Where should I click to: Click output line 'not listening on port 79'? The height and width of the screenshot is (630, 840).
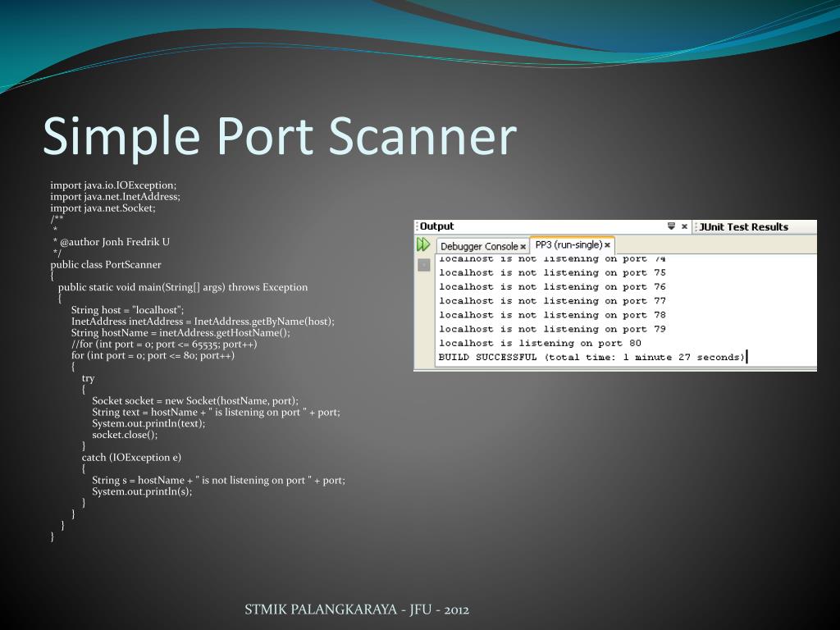click(x=552, y=329)
